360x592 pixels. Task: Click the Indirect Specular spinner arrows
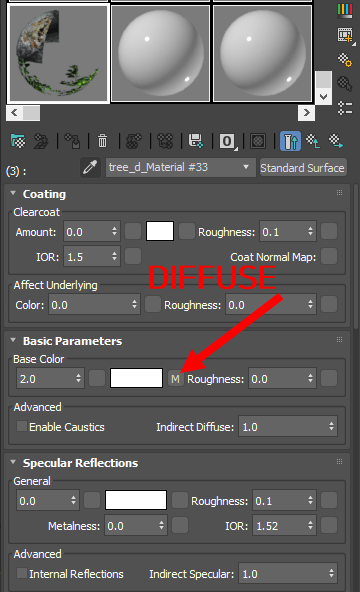331,573
